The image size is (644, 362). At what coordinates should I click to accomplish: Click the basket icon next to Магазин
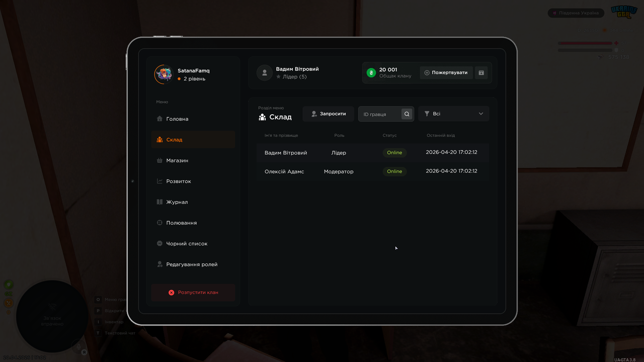pos(159,160)
